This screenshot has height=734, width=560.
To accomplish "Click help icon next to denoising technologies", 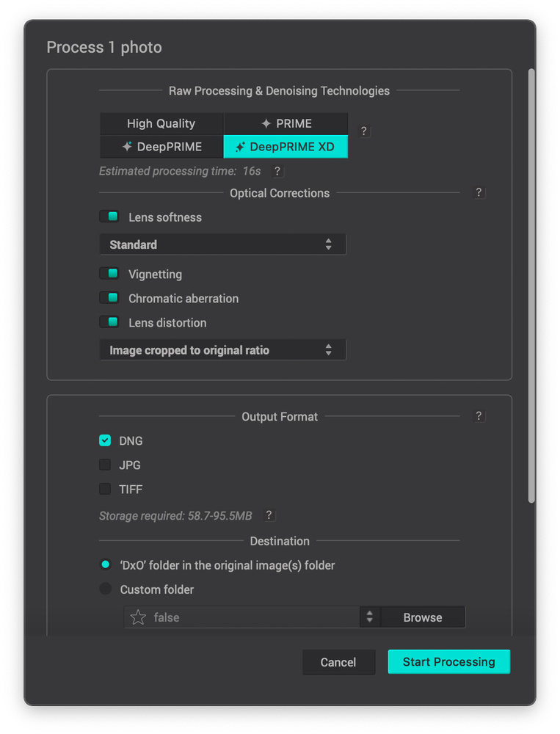I will pyautogui.click(x=364, y=131).
